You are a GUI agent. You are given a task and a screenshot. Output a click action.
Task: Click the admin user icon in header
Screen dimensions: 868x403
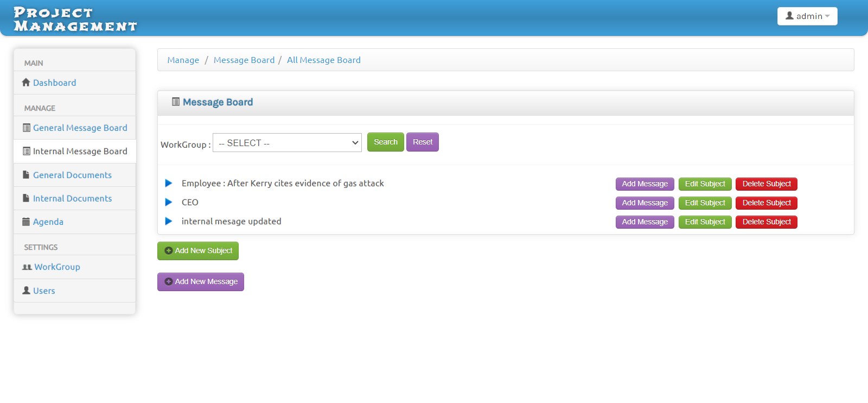(790, 16)
